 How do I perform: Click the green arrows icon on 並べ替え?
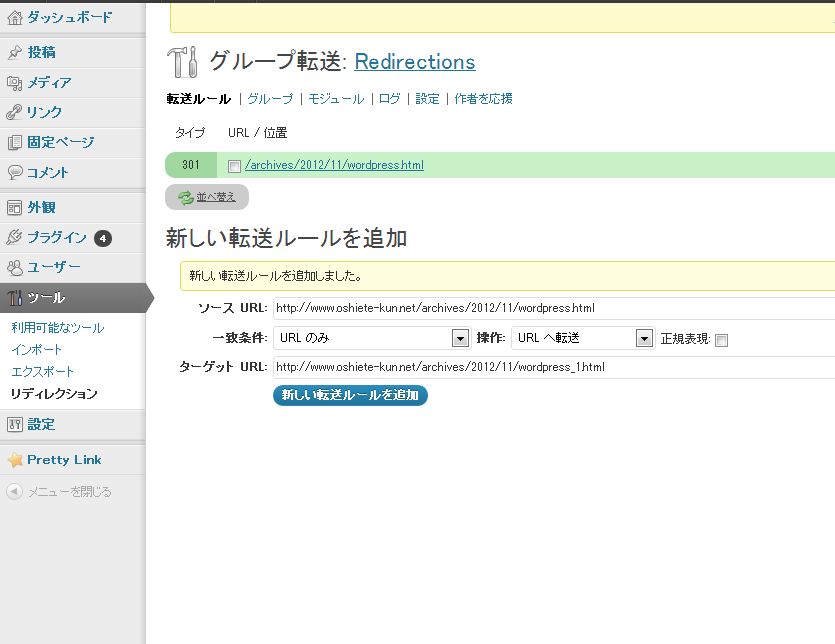[185, 198]
